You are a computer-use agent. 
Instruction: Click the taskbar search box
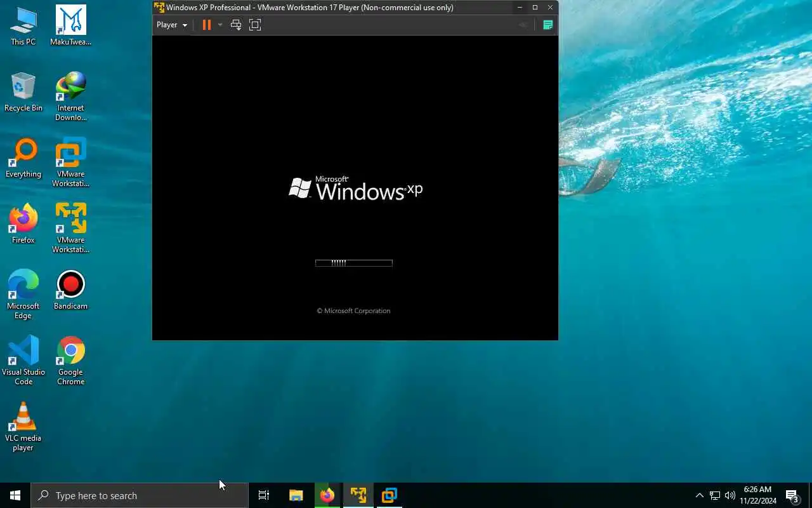[140, 495]
